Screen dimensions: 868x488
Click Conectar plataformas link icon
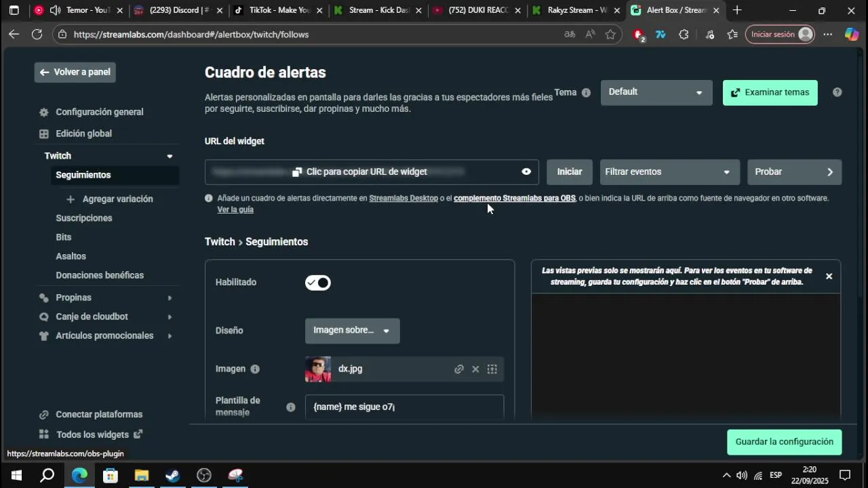(x=44, y=414)
